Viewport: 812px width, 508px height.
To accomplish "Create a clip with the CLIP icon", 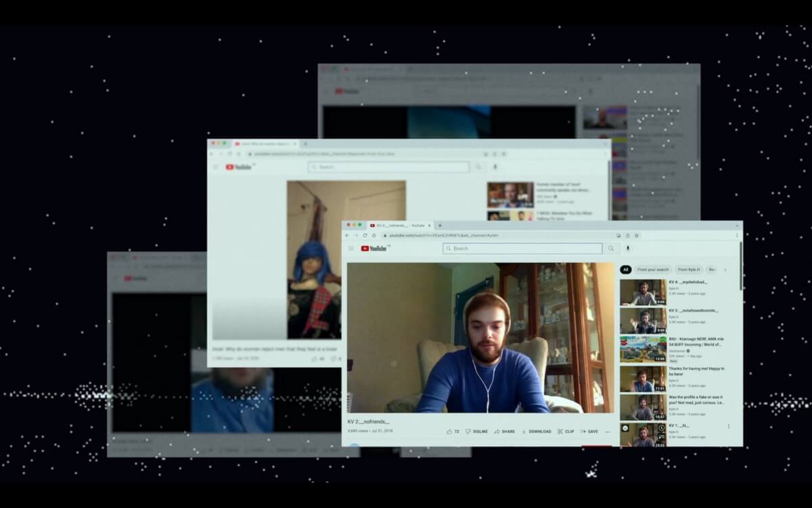I will point(567,431).
